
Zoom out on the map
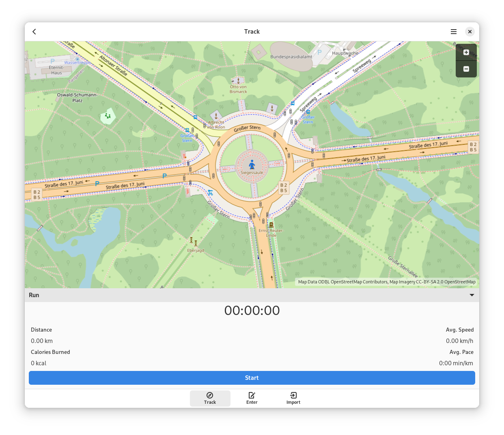tap(466, 69)
